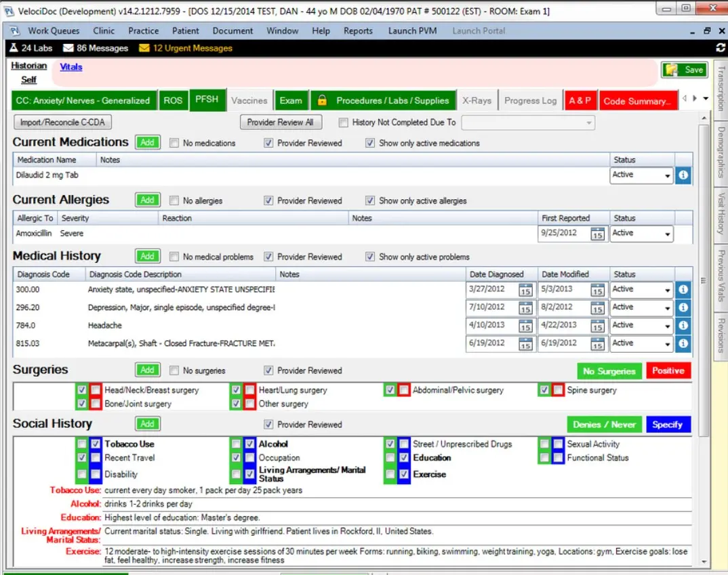Open the Patient menu

[x=185, y=30]
